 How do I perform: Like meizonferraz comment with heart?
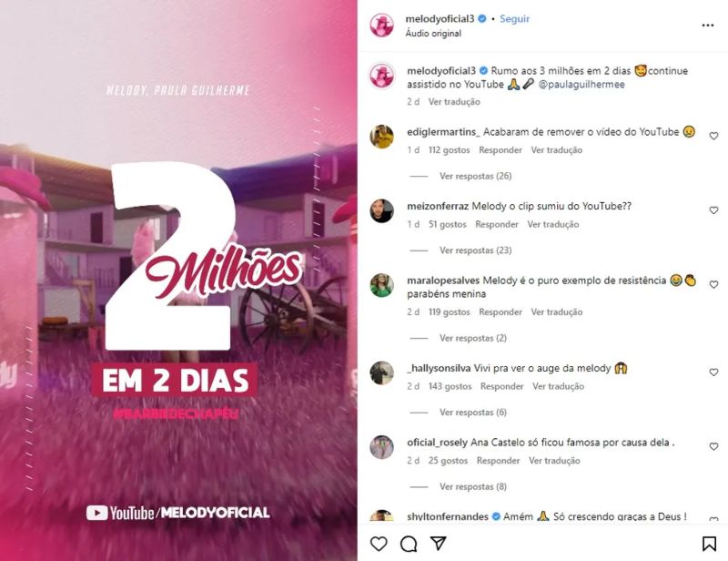tap(713, 210)
